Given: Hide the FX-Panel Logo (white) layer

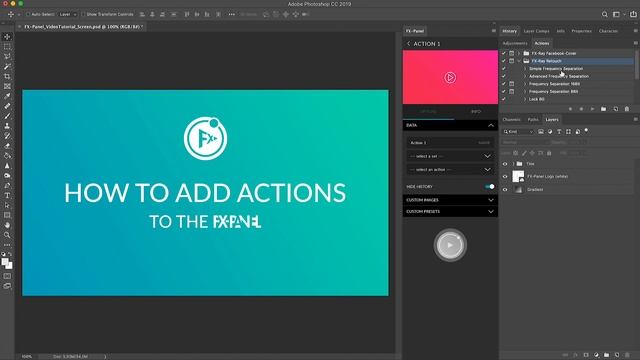Looking at the screenshot, I should tap(505, 176).
